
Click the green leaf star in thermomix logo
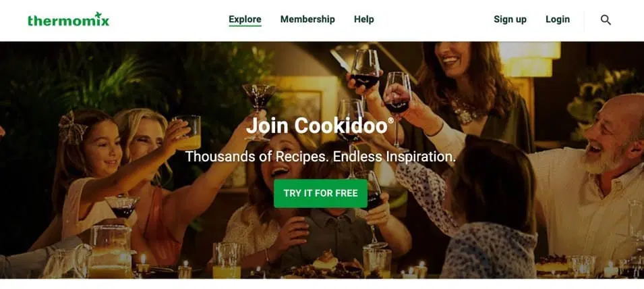[x=98, y=15]
